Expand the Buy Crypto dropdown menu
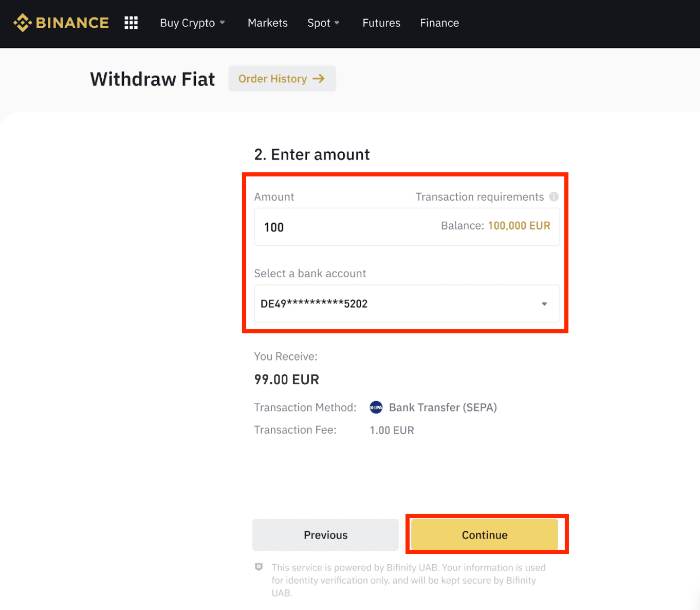 193,23
